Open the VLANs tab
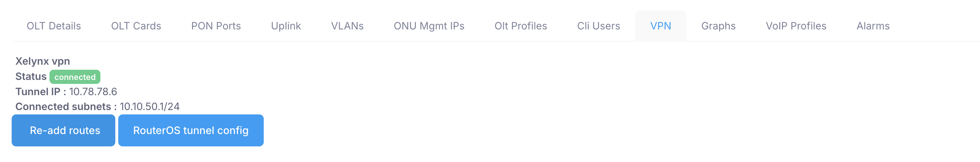The height and width of the screenshot is (162, 980). tap(347, 26)
